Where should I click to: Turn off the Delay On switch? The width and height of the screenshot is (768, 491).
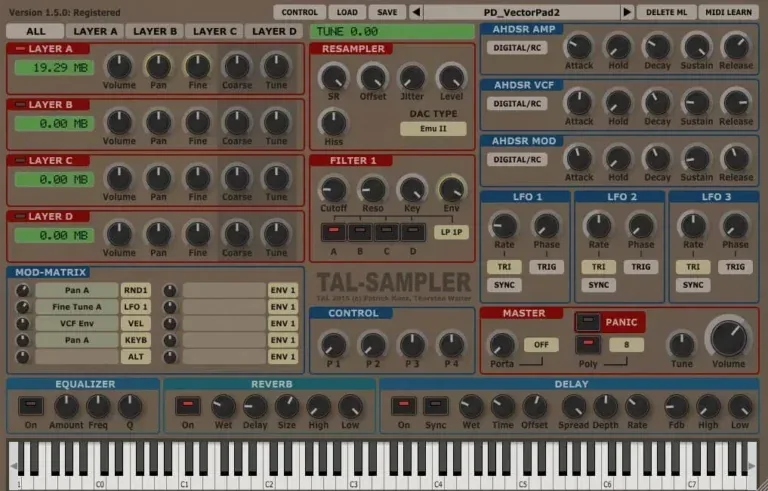pos(404,406)
